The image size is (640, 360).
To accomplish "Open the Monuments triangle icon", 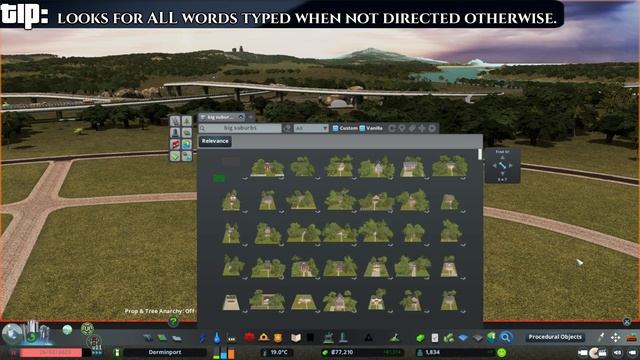I will (369, 338).
